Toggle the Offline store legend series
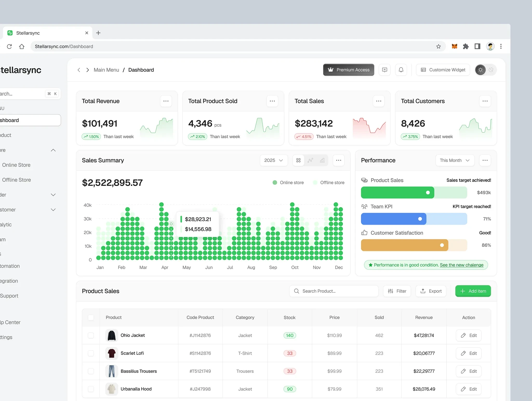This screenshot has width=532, height=401. 329,183
